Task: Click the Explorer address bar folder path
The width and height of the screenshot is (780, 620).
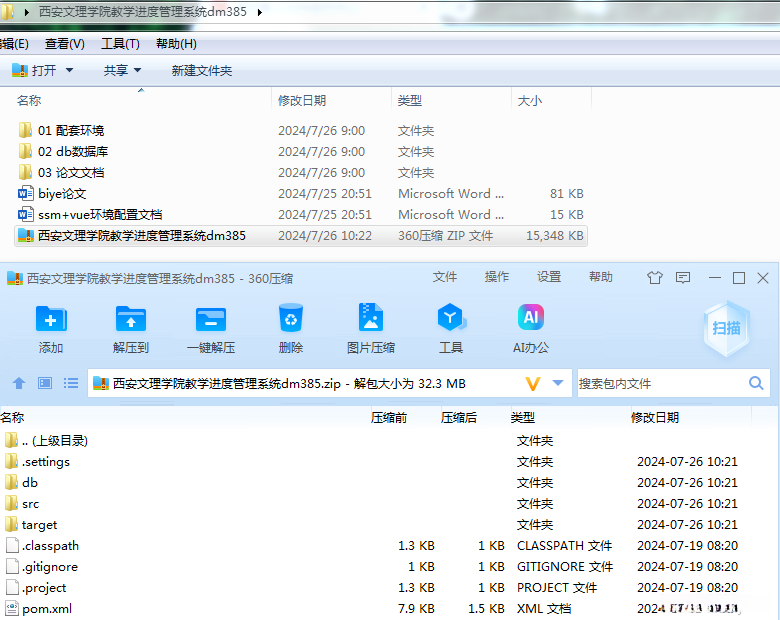Action: [143, 12]
